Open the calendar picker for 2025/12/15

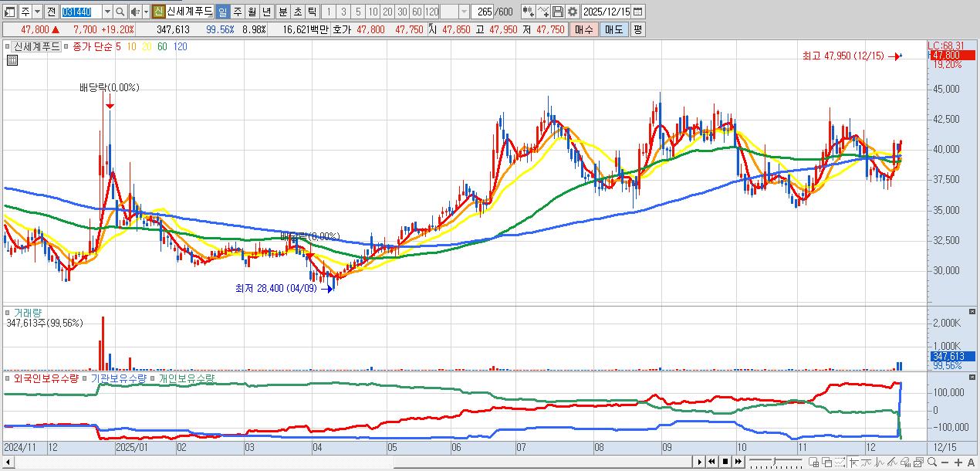[637, 12]
